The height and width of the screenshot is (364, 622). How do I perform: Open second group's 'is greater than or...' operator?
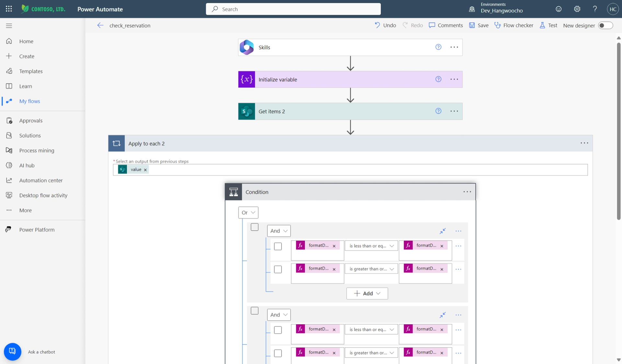(x=371, y=353)
